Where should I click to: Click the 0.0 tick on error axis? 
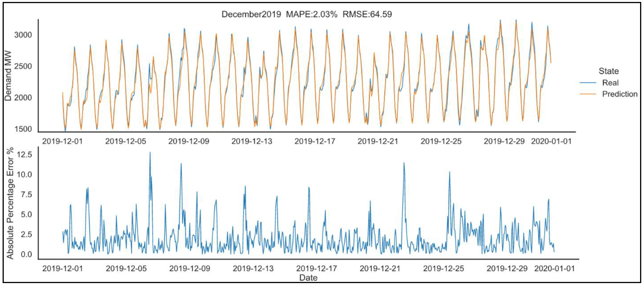click(x=26, y=254)
